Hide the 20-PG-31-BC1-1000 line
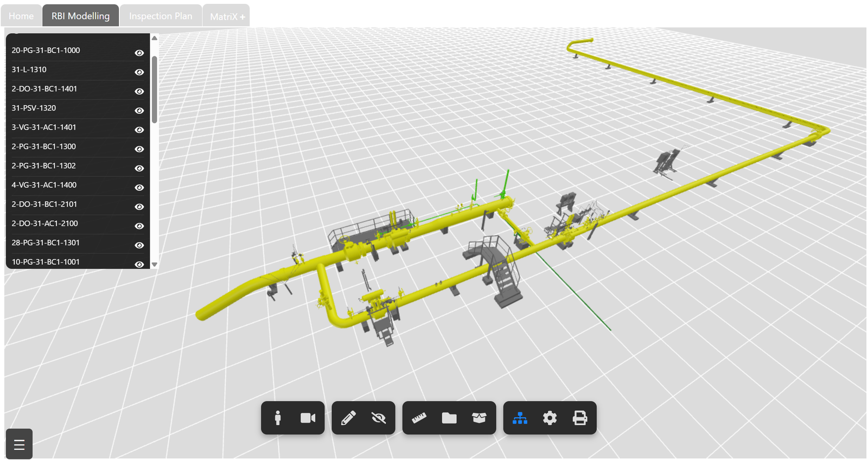Screen dimensions: 868x460 pos(139,53)
